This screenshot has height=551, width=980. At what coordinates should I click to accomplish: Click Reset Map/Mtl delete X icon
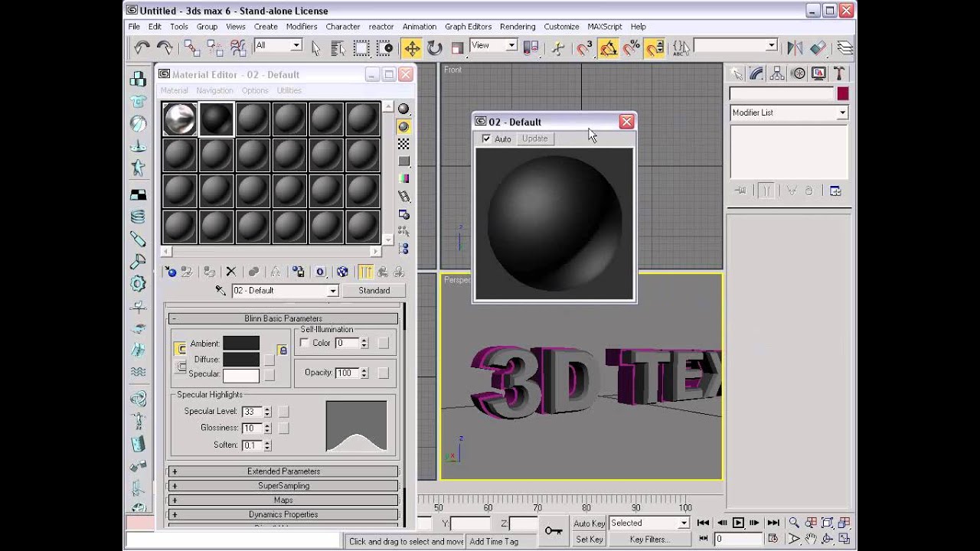coord(231,272)
